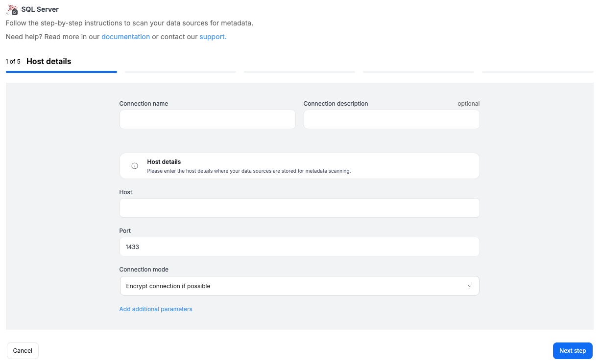The width and height of the screenshot is (600, 364).
Task: Click the 'SQL Server' title text
Action: pyautogui.click(x=40, y=9)
